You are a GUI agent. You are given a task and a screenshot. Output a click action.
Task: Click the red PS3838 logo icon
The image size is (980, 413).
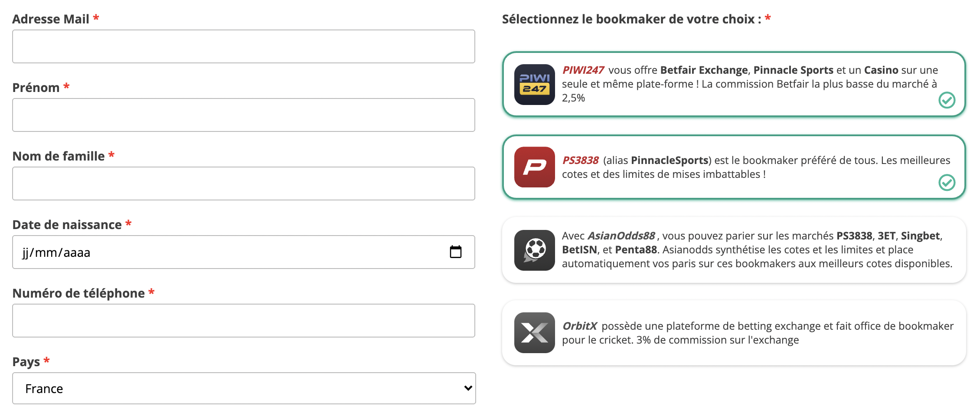point(534,167)
